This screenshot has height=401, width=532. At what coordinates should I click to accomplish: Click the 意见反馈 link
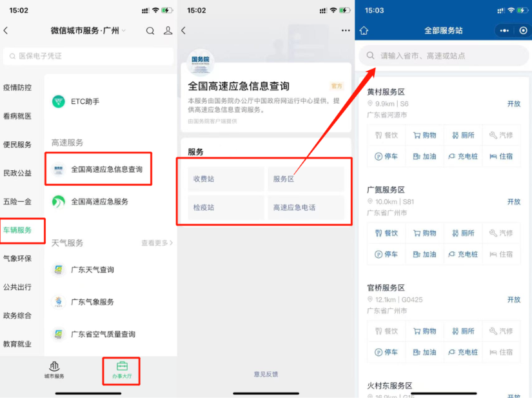[266, 374]
